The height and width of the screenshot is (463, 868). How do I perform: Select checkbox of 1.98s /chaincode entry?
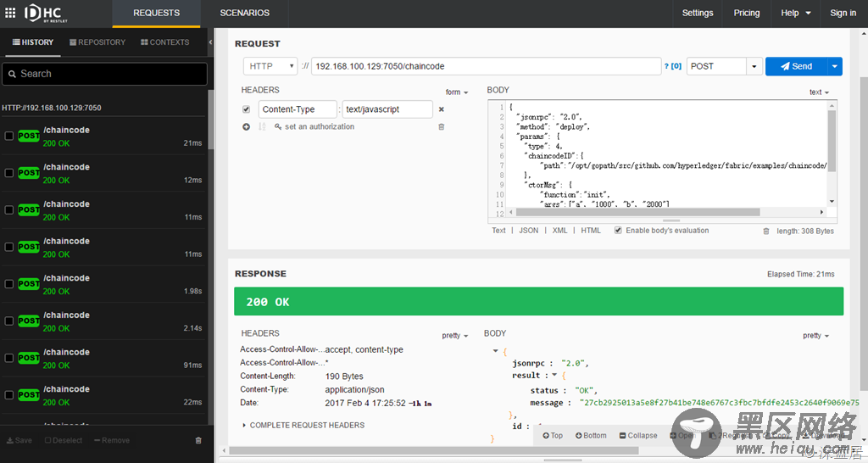coord(8,283)
